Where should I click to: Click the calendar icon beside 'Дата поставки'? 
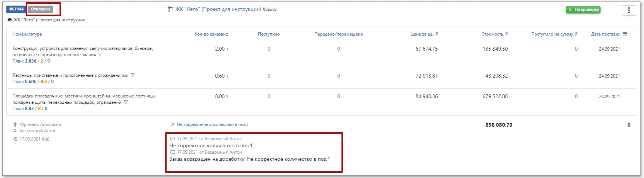coord(625,34)
